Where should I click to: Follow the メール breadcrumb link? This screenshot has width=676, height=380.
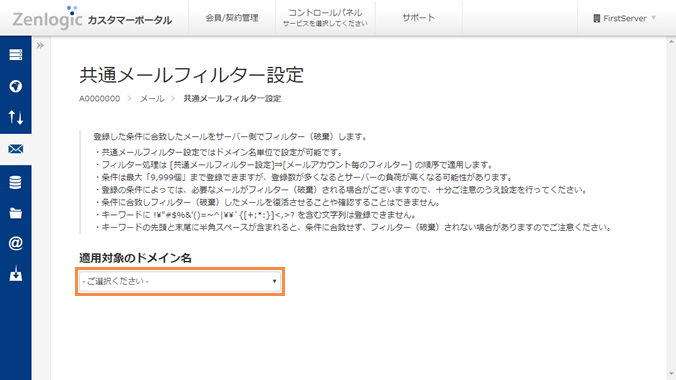[x=152, y=99]
